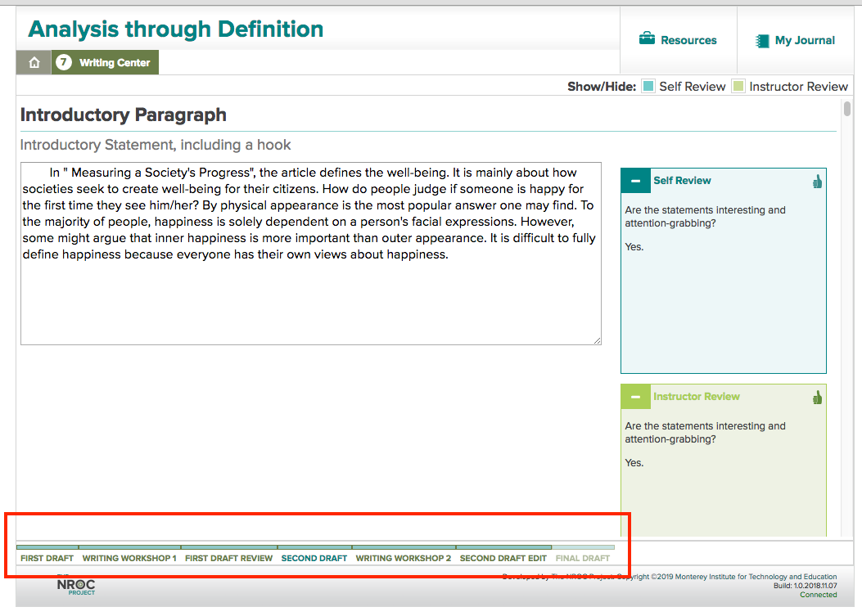Viewport: 862px width, 616px height.
Task: Switch to the Second Draft tab
Action: tap(314, 558)
